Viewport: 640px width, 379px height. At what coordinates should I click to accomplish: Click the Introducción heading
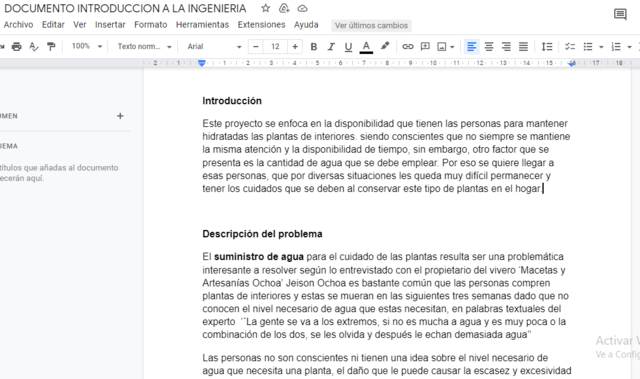tap(232, 101)
